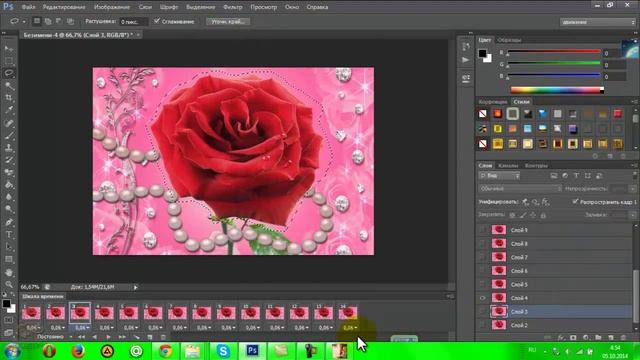This screenshot has height=360, width=640.
Task: Open opacity Непрозрачность dropdown arrow
Action: pos(632,189)
